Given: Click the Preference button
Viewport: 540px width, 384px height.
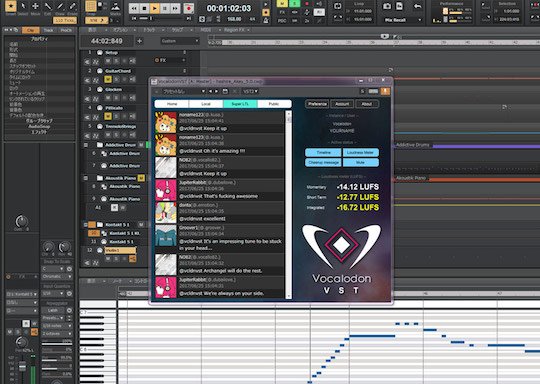Looking at the screenshot, I should click(x=317, y=104).
